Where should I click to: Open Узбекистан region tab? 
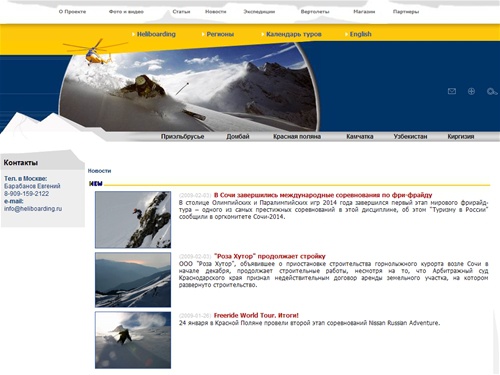[410, 136]
